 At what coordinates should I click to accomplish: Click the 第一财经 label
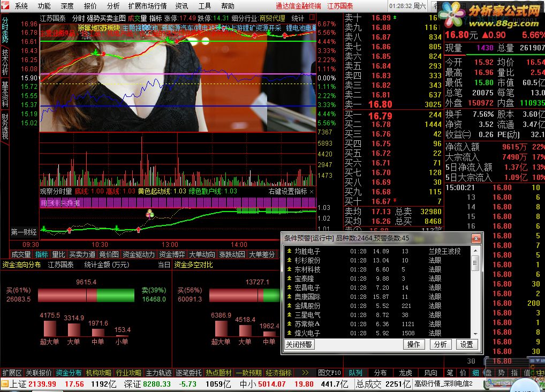click(x=24, y=232)
